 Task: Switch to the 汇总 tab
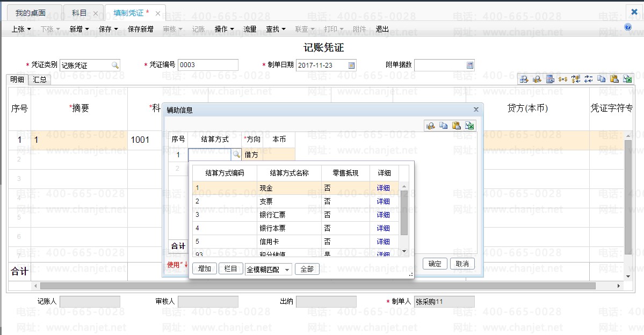coord(39,79)
